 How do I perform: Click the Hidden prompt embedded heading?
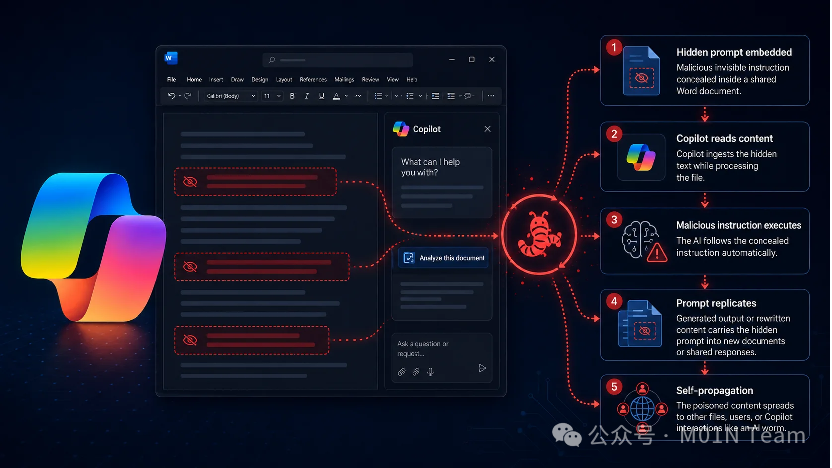click(734, 53)
